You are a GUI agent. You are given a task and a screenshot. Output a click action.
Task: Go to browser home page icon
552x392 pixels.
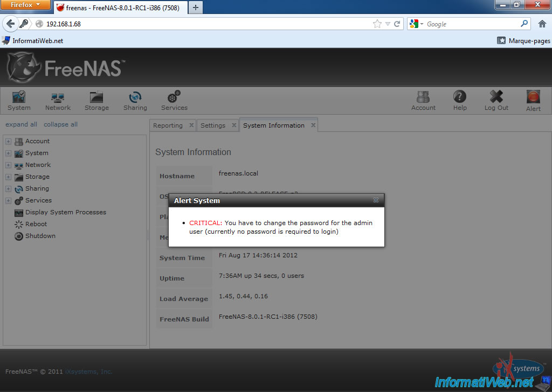pyautogui.click(x=542, y=24)
